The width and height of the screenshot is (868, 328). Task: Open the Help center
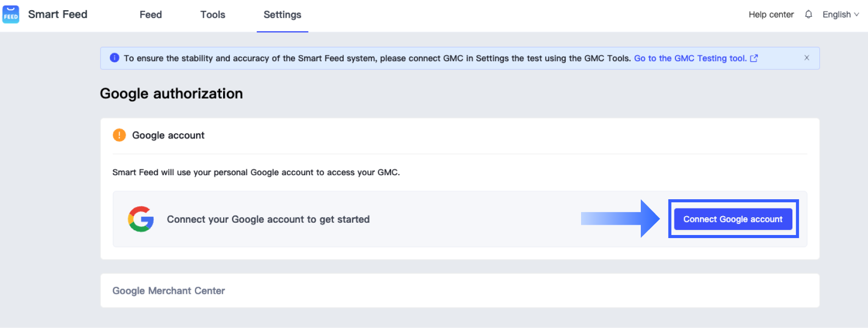coord(771,14)
